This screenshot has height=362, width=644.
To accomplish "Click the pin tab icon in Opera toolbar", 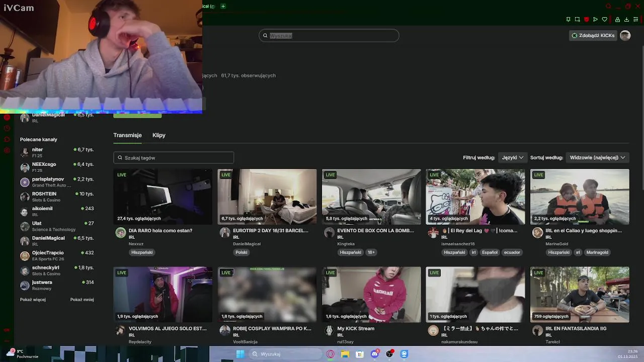I will (568, 20).
